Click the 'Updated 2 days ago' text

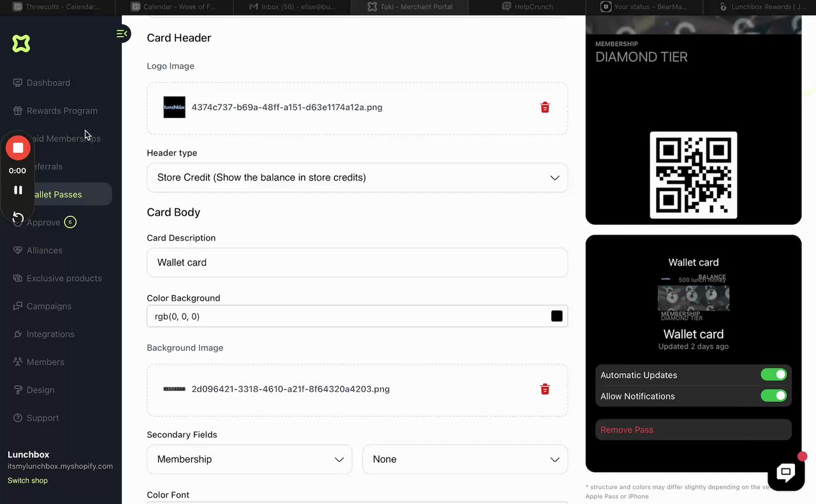pyautogui.click(x=694, y=347)
